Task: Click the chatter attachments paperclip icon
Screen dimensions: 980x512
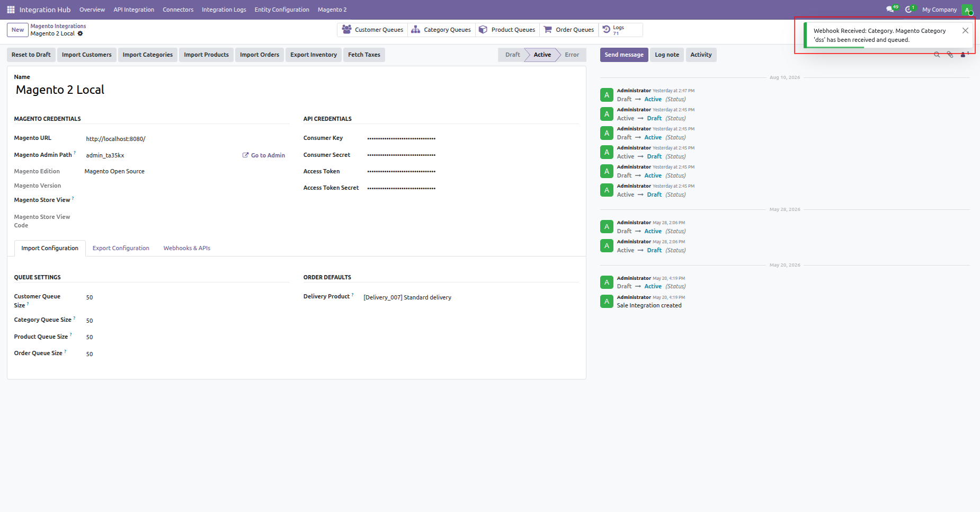Action: coord(950,55)
